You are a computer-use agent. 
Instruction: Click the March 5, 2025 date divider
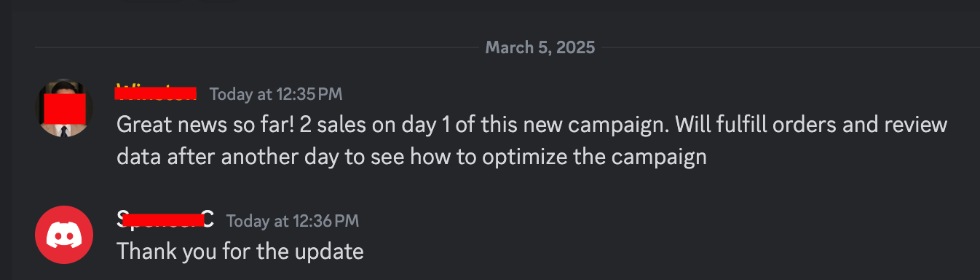pos(540,47)
